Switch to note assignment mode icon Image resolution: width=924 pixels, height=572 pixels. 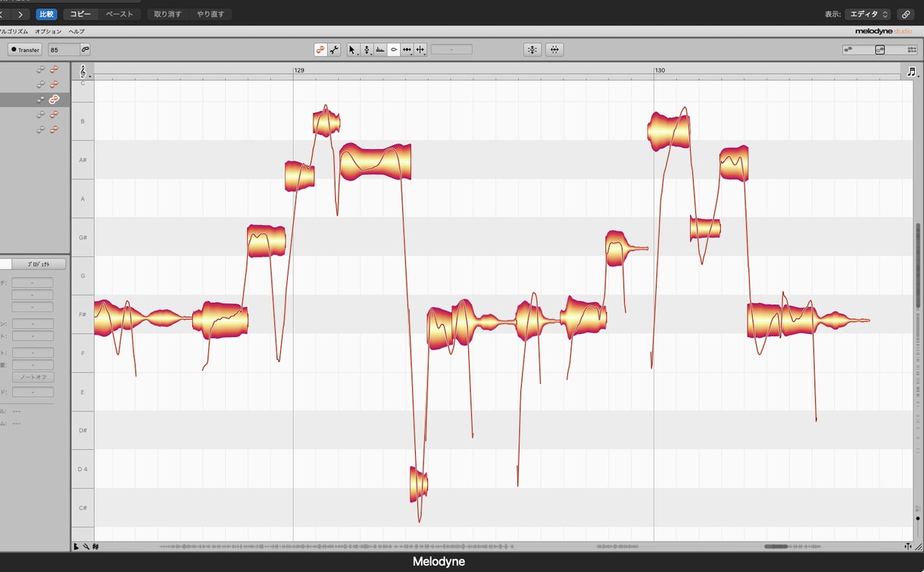click(334, 50)
